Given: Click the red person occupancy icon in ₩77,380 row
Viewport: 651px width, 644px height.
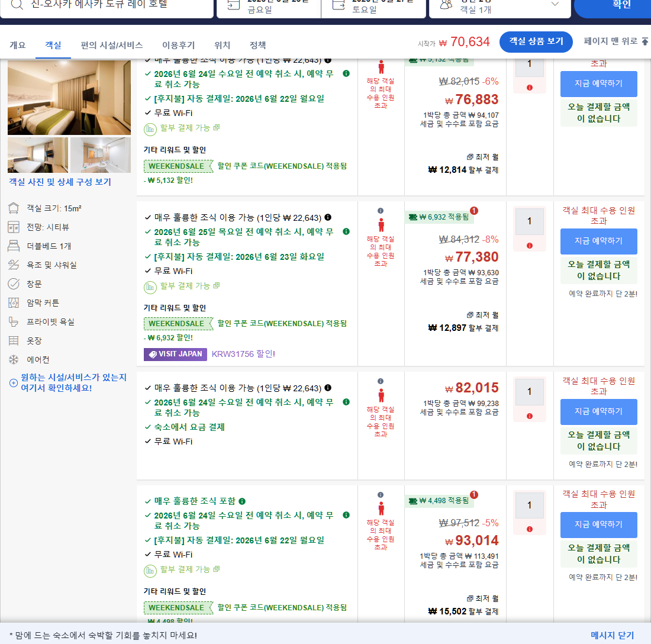Looking at the screenshot, I should pyautogui.click(x=381, y=225).
